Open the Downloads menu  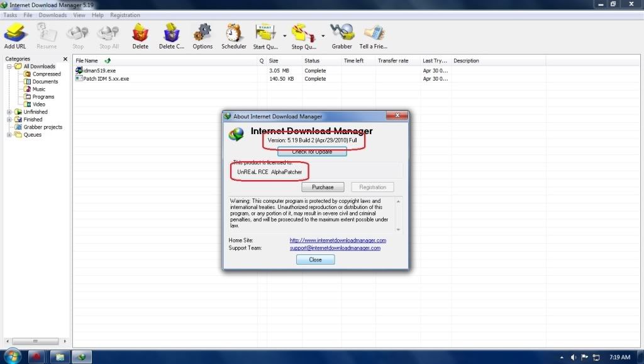coord(53,15)
